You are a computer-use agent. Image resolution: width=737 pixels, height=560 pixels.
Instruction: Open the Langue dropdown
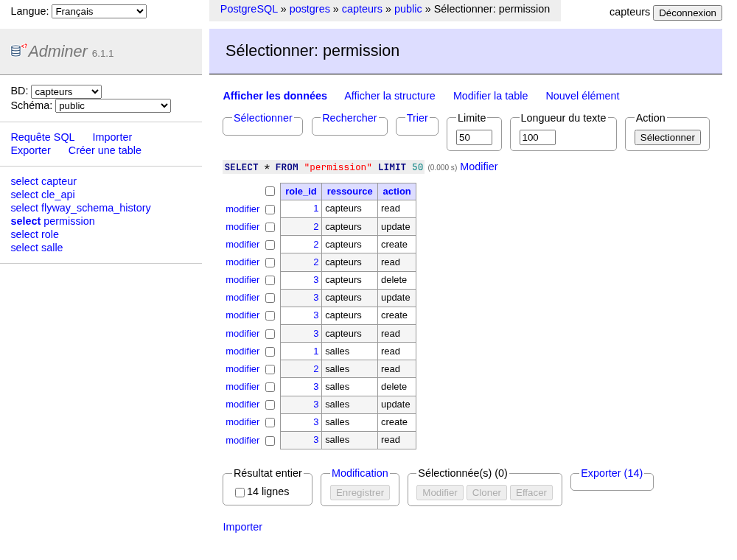(x=99, y=11)
